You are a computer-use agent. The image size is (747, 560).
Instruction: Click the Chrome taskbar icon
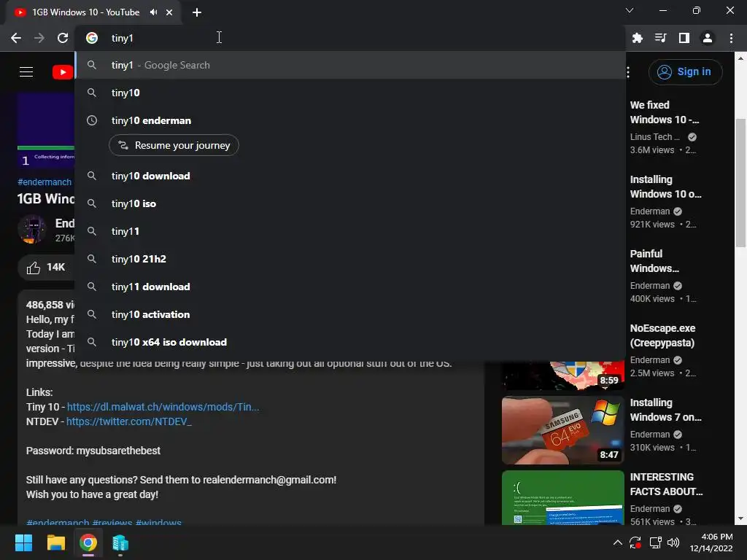pyautogui.click(x=88, y=542)
